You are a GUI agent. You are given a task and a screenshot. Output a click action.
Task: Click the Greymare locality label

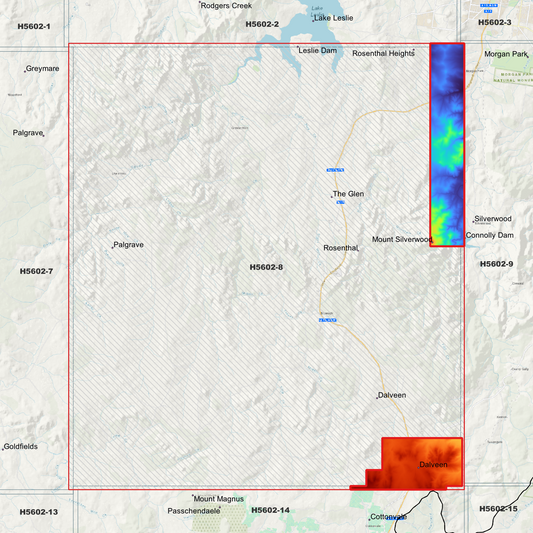coord(42,69)
